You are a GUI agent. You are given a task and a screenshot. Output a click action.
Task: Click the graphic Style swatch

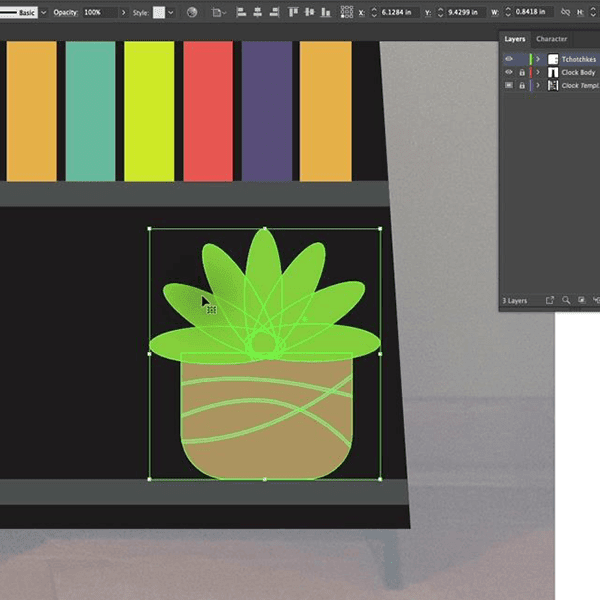(x=158, y=12)
